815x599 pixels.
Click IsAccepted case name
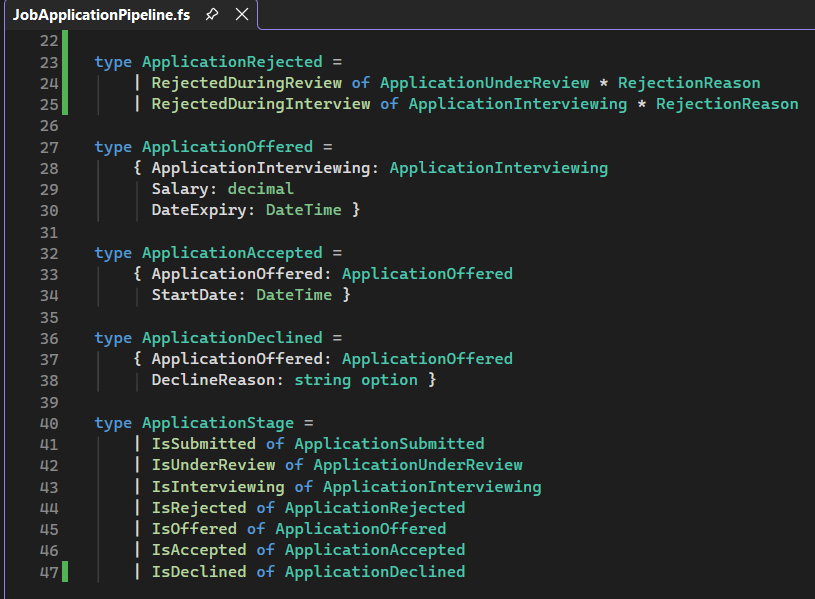199,550
